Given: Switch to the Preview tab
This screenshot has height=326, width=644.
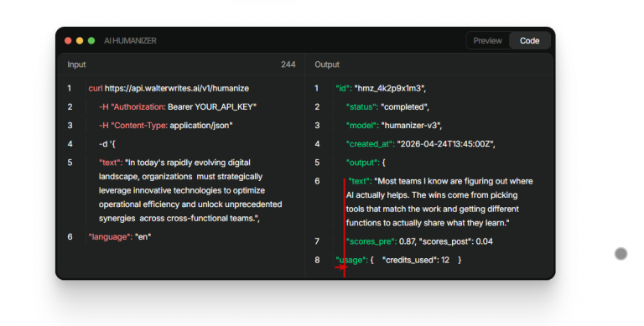Looking at the screenshot, I should (x=487, y=41).
